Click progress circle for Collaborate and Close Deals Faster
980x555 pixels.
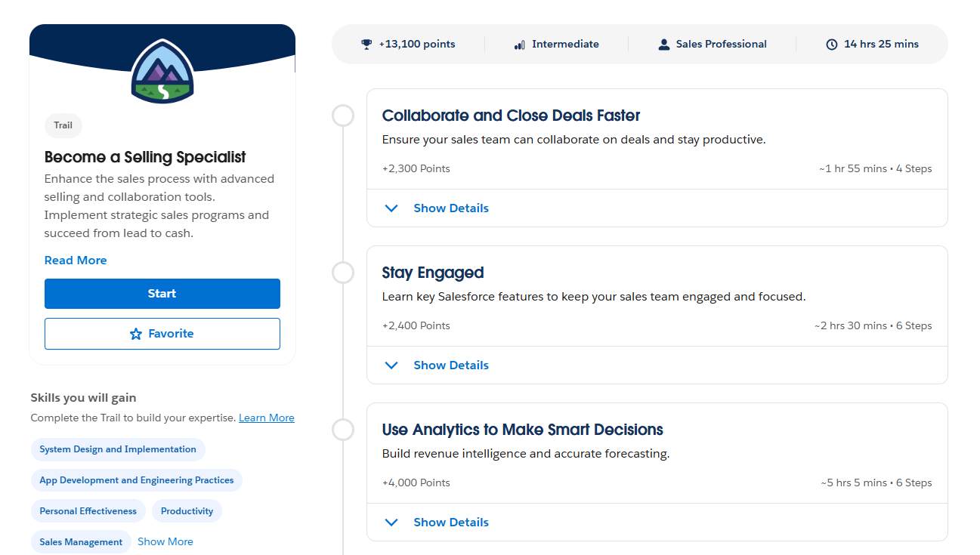[343, 116]
